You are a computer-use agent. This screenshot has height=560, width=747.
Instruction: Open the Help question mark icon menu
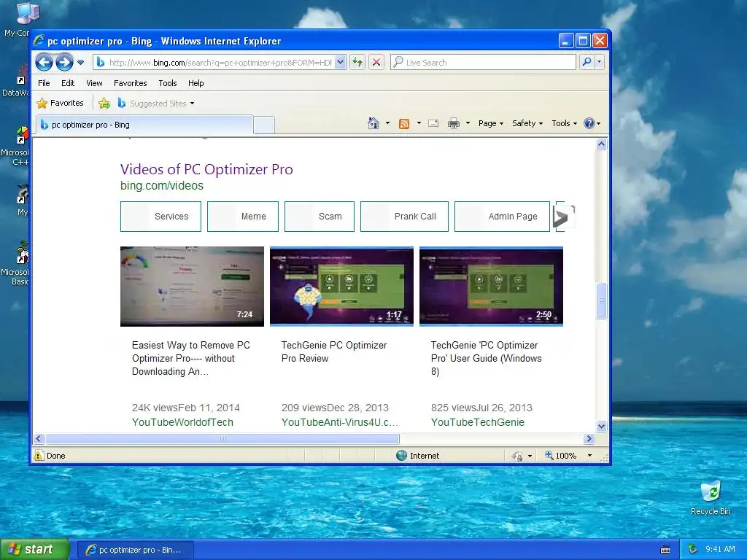592,123
